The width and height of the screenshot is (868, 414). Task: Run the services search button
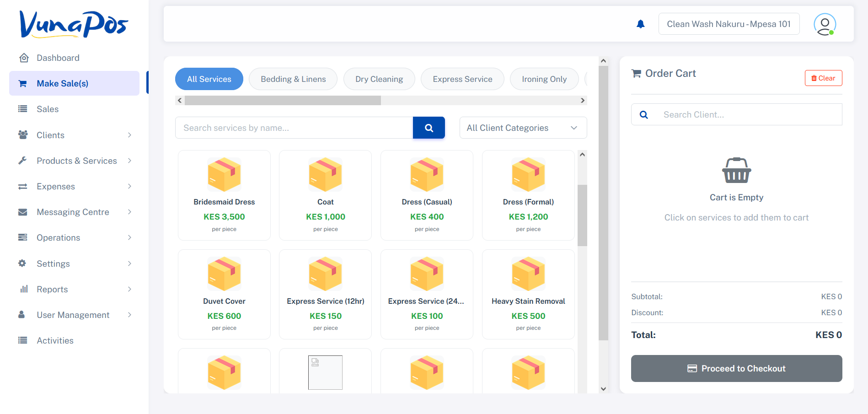[429, 128]
